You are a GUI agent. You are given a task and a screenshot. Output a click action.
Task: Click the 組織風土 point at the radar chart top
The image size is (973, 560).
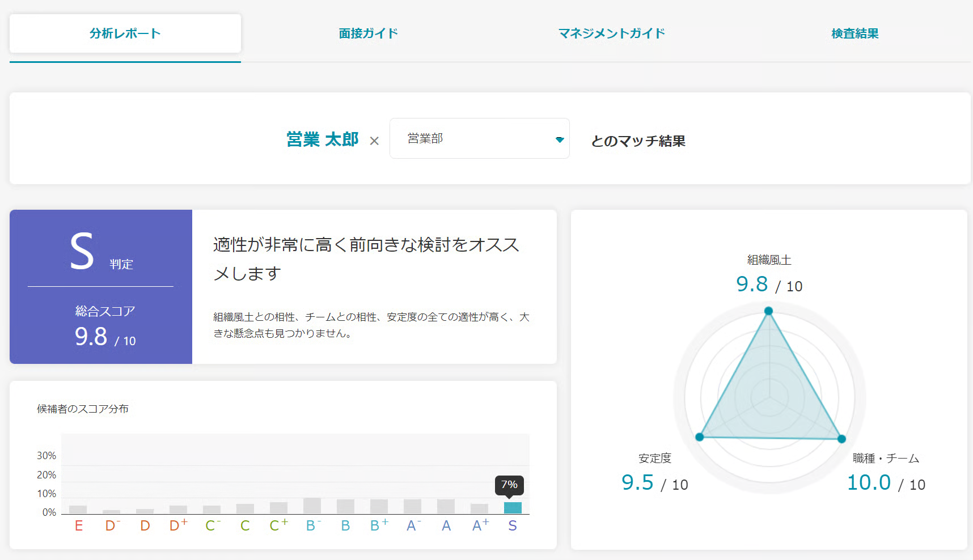coord(768,311)
